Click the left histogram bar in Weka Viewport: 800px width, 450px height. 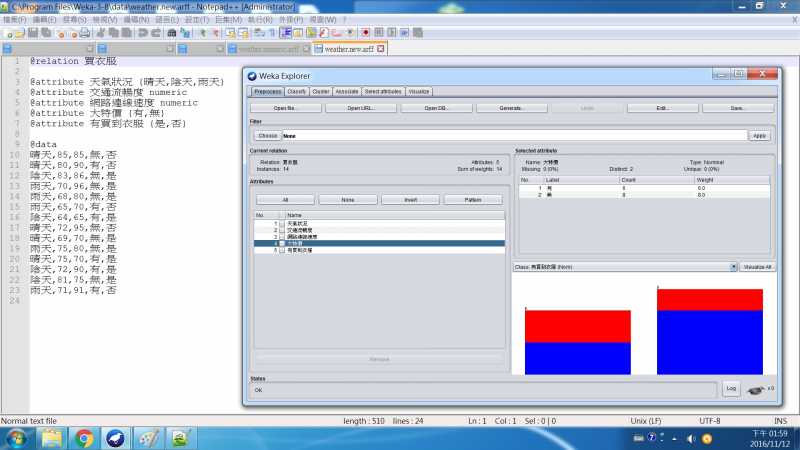pos(578,342)
